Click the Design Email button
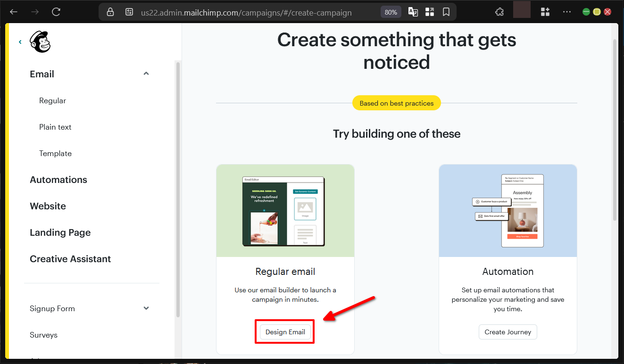Screen dimensions: 624x364 [x=284, y=331]
